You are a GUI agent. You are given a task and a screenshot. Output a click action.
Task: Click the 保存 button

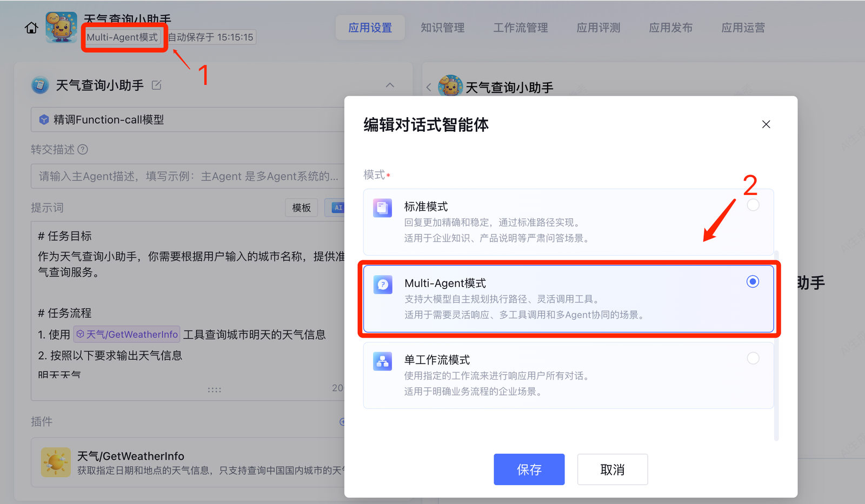pos(529,469)
